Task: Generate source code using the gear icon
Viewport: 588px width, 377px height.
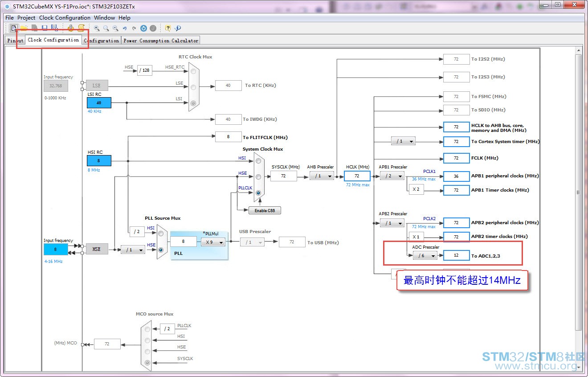Action: pyautogui.click(x=71, y=28)
